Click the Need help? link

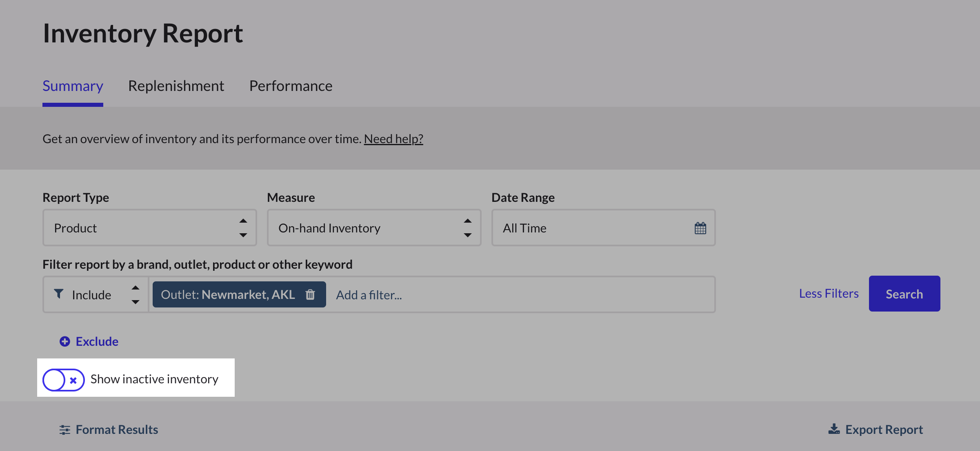[x=393, y=139]
